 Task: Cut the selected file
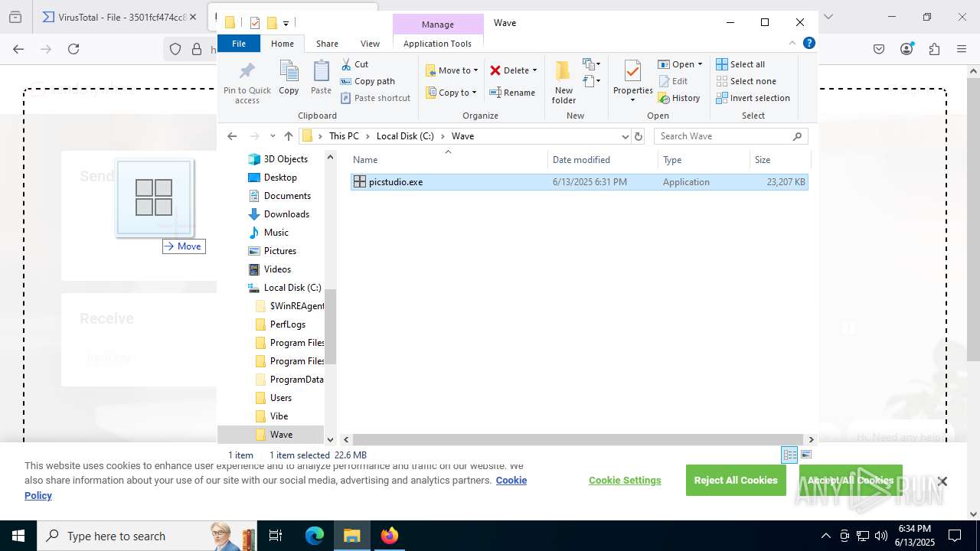(354, 64)
